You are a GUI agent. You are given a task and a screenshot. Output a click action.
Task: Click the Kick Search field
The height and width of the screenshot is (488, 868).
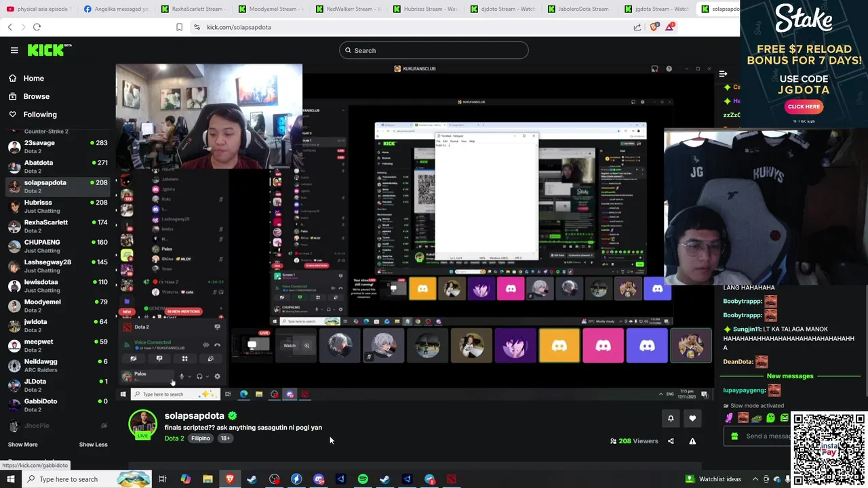coord(434,50)
